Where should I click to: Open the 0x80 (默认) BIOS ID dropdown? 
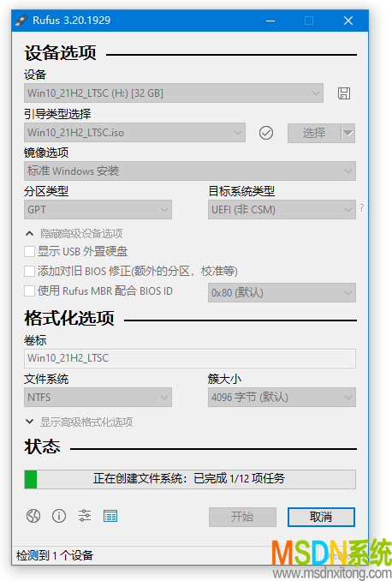coord(282,293)
